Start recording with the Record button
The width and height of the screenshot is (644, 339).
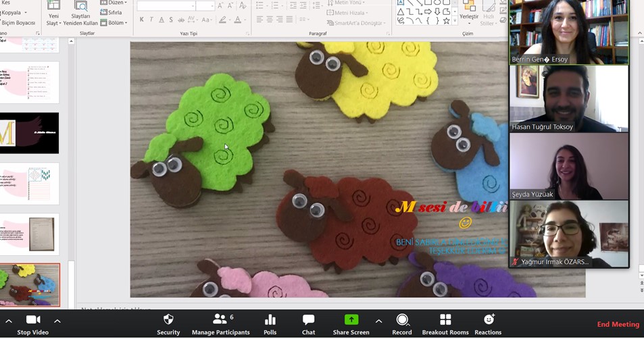pyautogui.click(x=402, y=324)
